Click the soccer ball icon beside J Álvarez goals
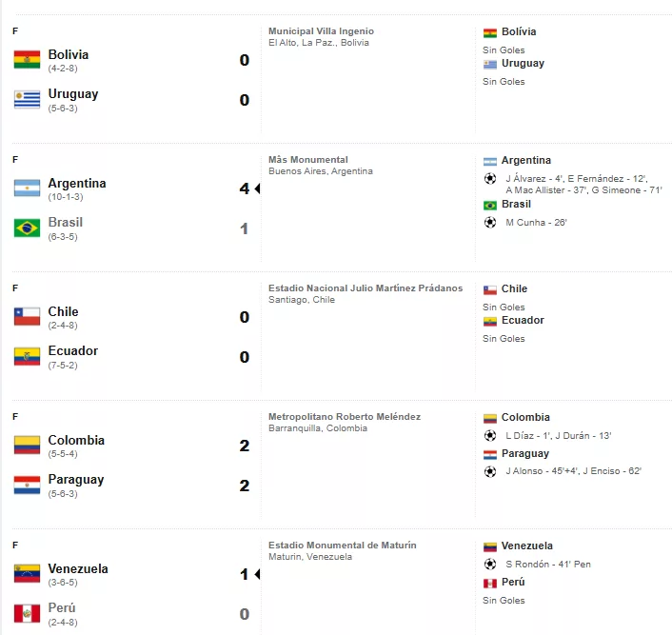The image size is (672, 635). 490,178
